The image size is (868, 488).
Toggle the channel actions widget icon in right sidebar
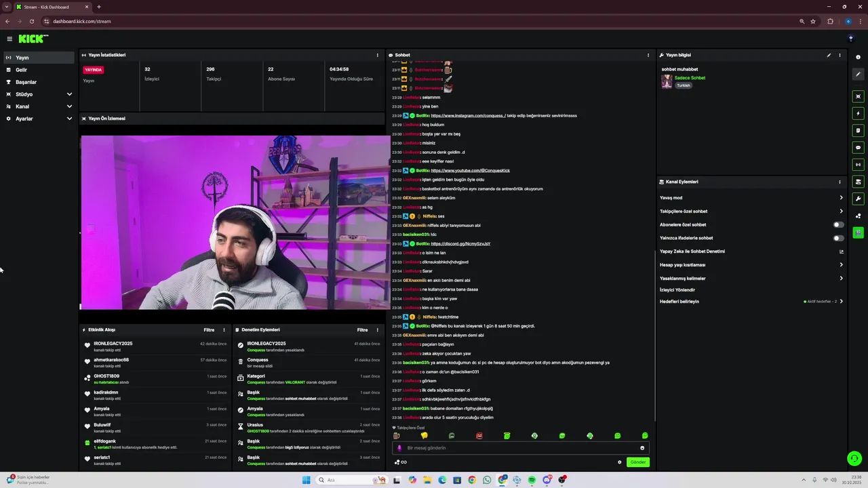858,182
